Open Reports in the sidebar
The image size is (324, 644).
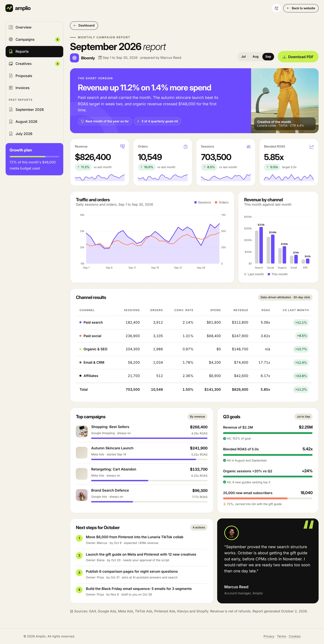[x=34, y=52]
